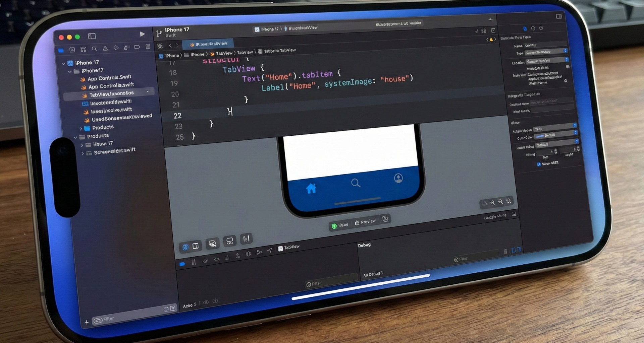Expand the Products blue folder
Image resolution: width=644 pixels, height=343 pixels.
coord(81,128)
